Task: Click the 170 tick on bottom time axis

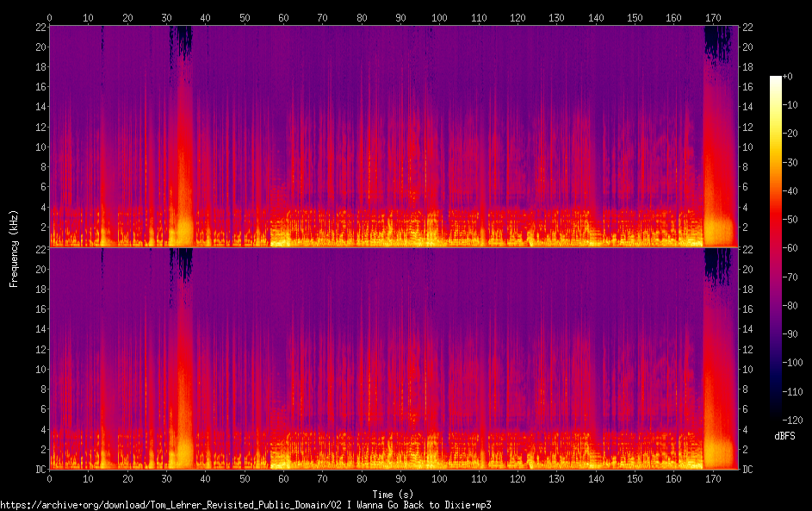Action: click(x=712, y=477)
